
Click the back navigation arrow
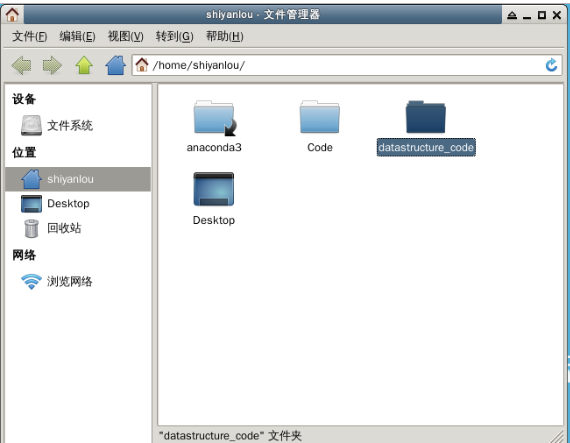point(21,65)
